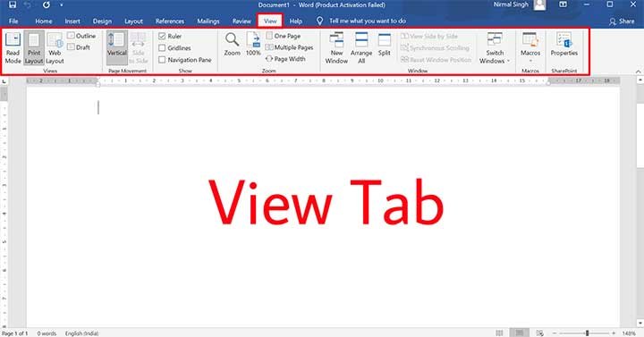The image size is (644, 337).
Task: Click Save icon in Quick Access Toolbar
Action: (x=13, y=5)
